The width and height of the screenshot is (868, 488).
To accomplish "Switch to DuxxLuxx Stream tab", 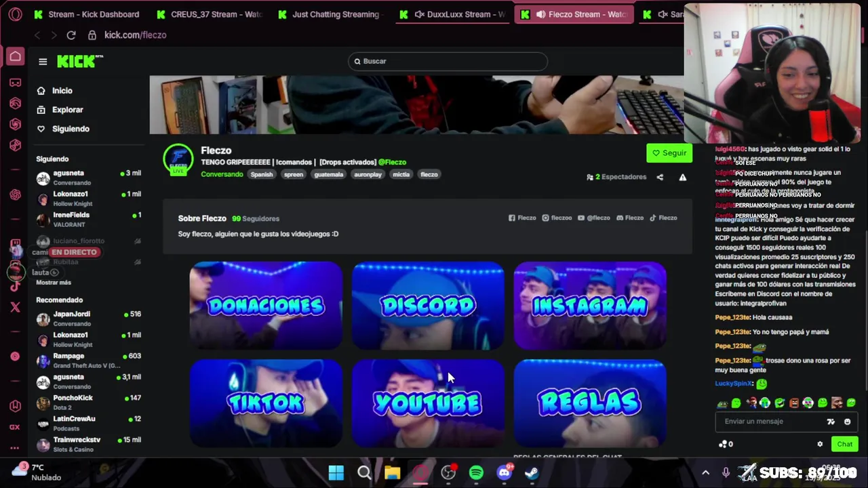I will 453,14.
